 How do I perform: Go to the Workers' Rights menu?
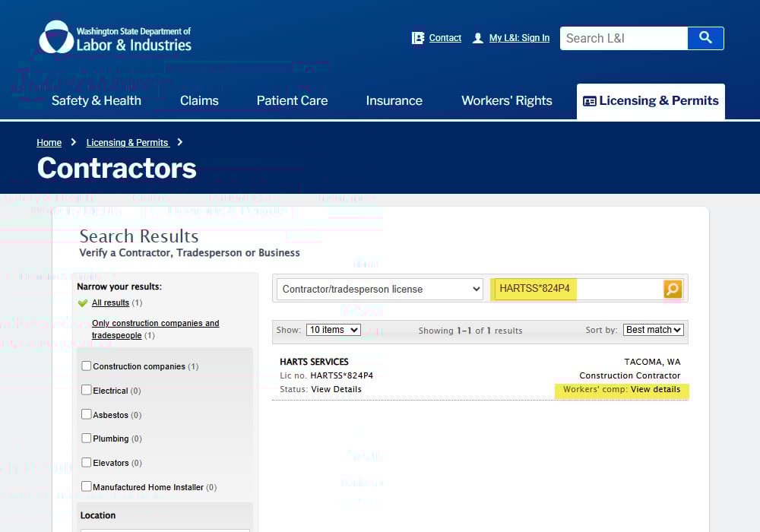(506, 101)
